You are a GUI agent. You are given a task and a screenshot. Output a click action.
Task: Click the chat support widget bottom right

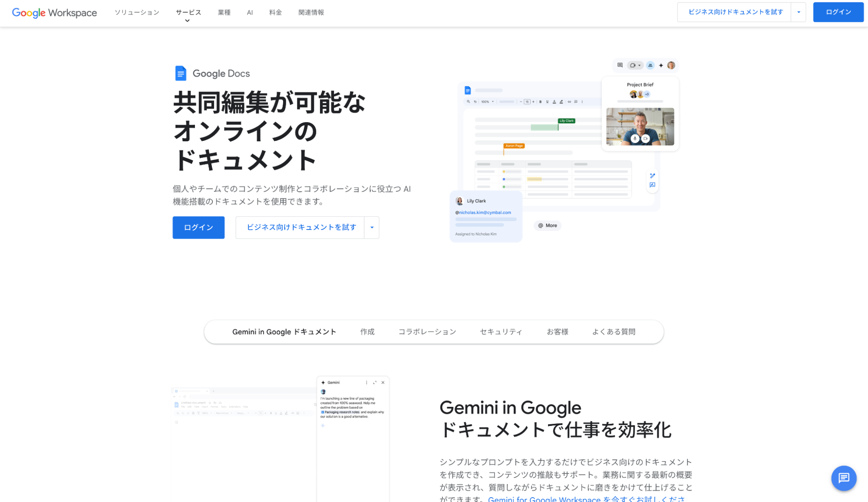pyautogui.click(x=845, y=478)
